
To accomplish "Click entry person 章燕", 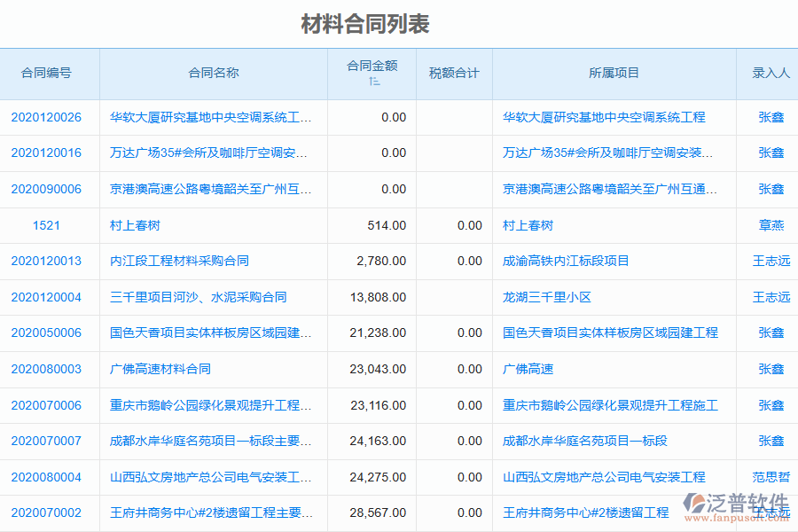I will pyautogui.click(x=771, y=225).
